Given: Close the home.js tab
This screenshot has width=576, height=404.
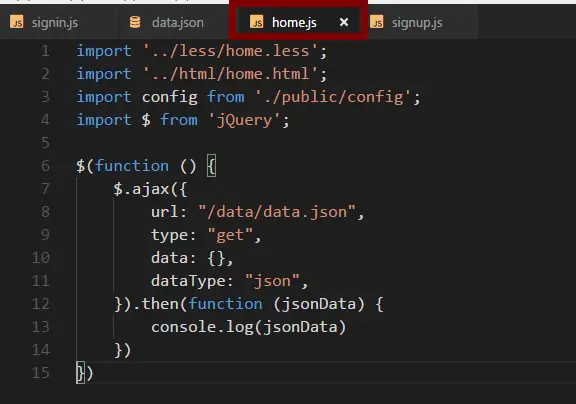Looking at the screenshot, I should point(344,22).
